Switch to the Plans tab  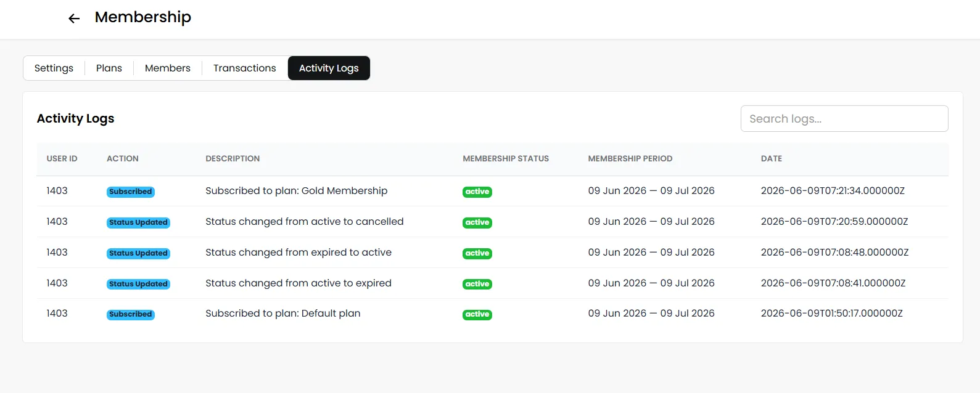click(109, 68)
